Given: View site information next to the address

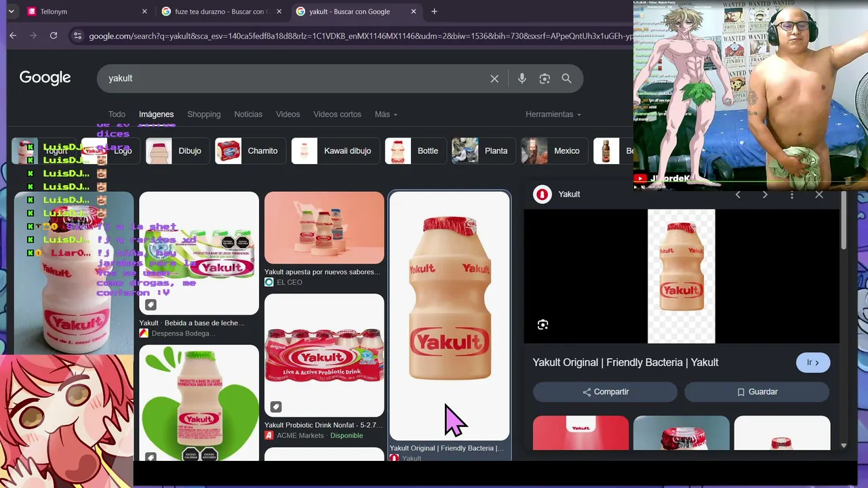Looking at the screenshot, I should (77, 36).
